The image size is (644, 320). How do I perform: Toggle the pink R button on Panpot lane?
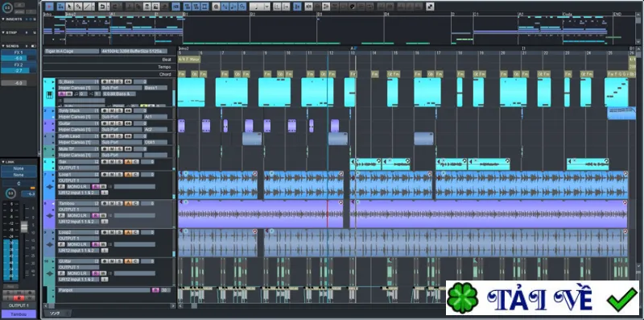155,290
